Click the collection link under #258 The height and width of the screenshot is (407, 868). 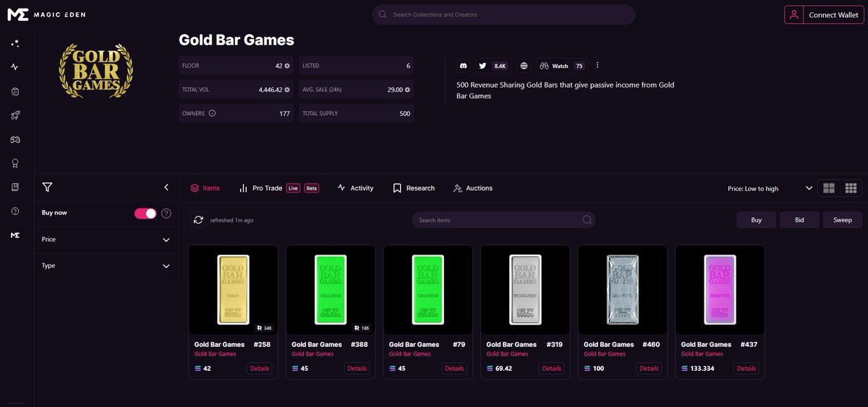click(216, 354)
